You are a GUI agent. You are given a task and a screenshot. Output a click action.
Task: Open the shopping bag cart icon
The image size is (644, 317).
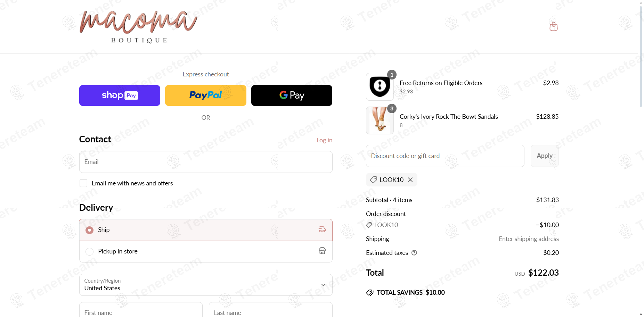(554, 26)
